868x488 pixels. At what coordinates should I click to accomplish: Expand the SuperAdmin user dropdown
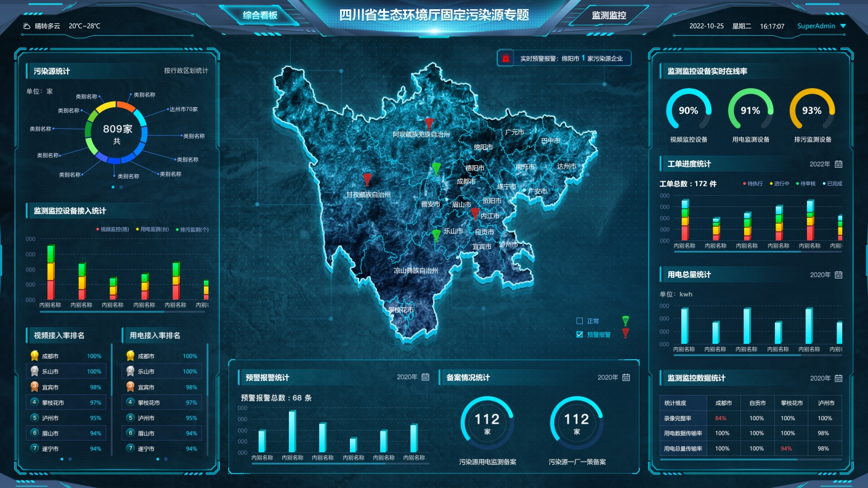[x=843, y=26]
